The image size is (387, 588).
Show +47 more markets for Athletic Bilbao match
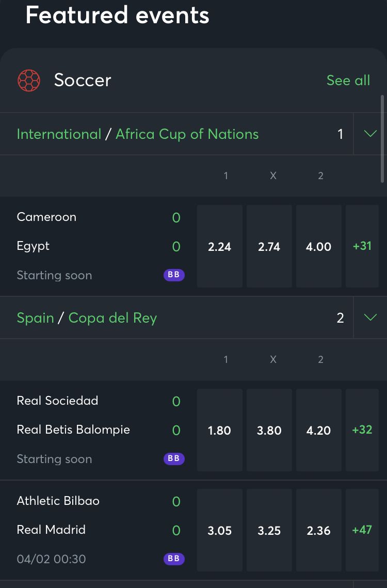[x=362, y=530]
